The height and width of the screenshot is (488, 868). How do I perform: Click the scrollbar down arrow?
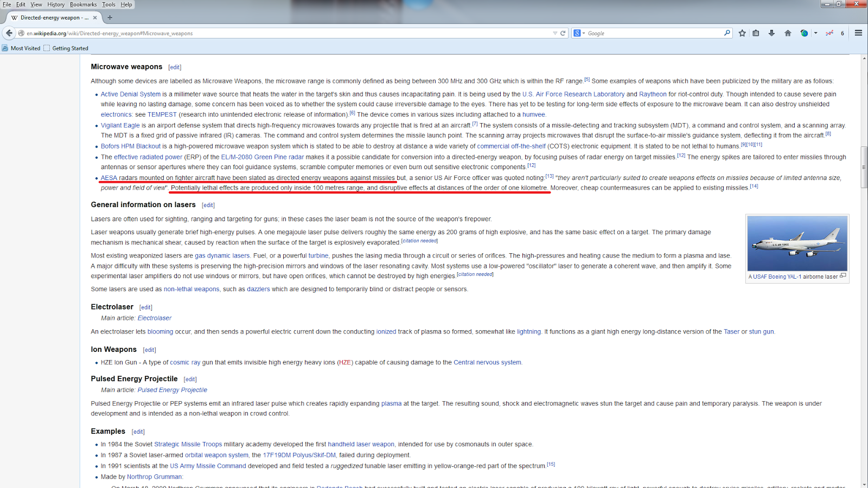pyautogui.click(x=864, y=484)
